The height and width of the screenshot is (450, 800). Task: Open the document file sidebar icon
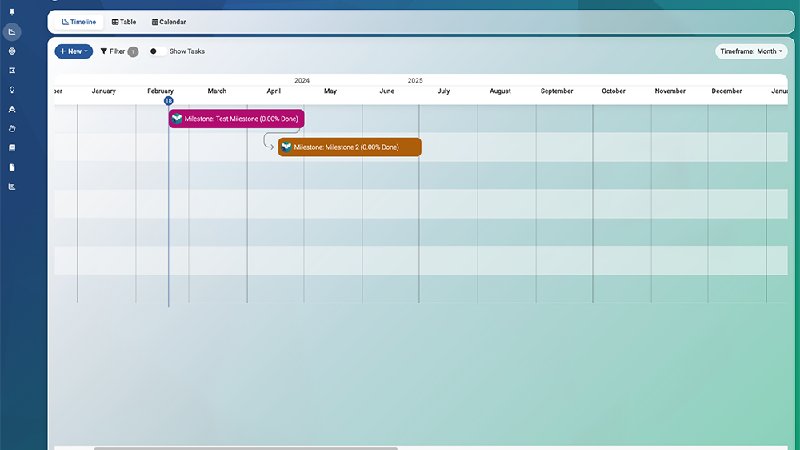pyautogui.click(x=12, y=167)
